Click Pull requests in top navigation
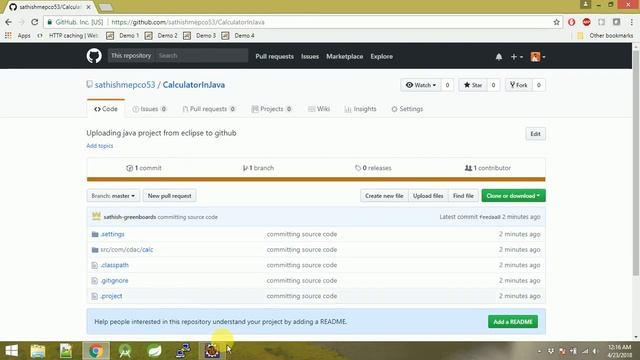640x360 pixels. point(274,56)
